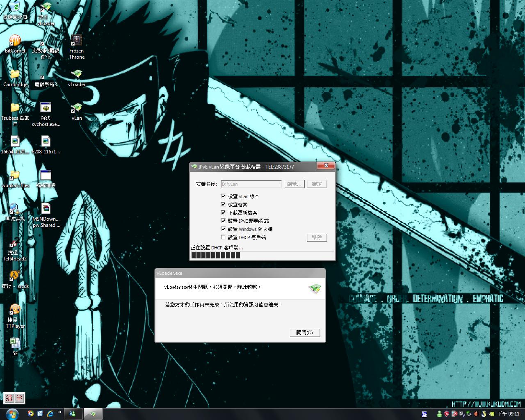Image resolution: width=525 pixels, height=420 pixels.
Task: Select the BitComet desktop shortcut
Action: (15, 44)
